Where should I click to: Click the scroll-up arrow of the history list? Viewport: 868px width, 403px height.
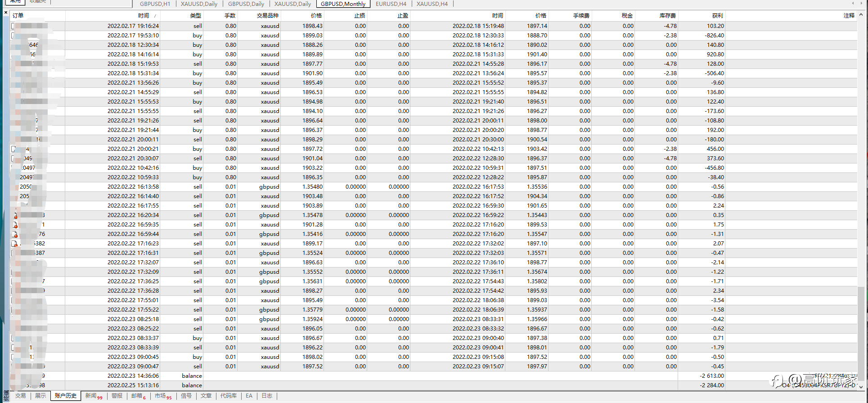coord(861,15)
